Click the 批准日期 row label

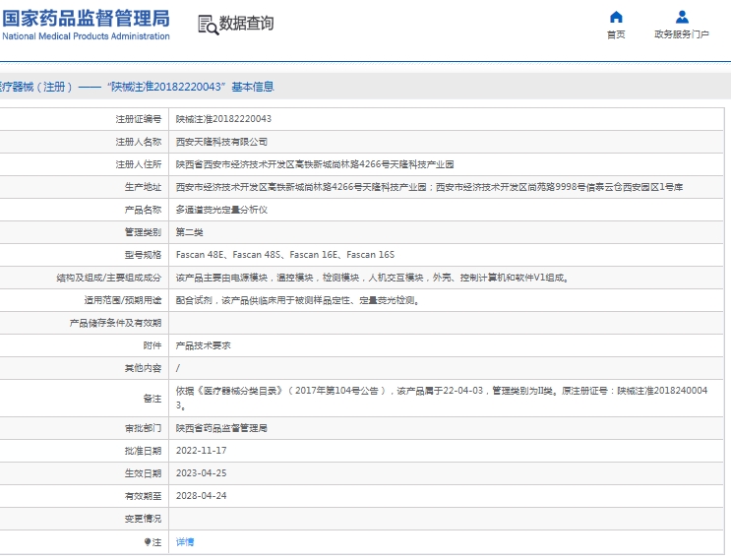143,451
